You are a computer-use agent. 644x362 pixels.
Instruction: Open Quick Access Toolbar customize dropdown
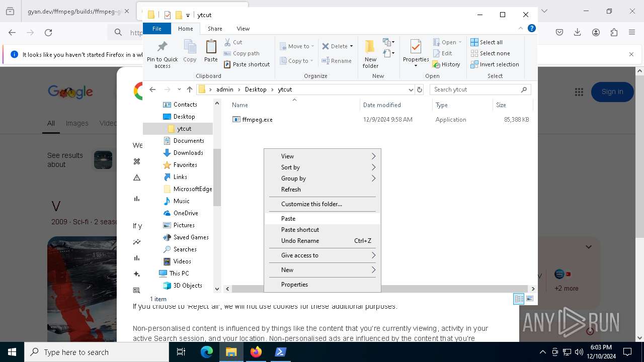coord(188,15)
